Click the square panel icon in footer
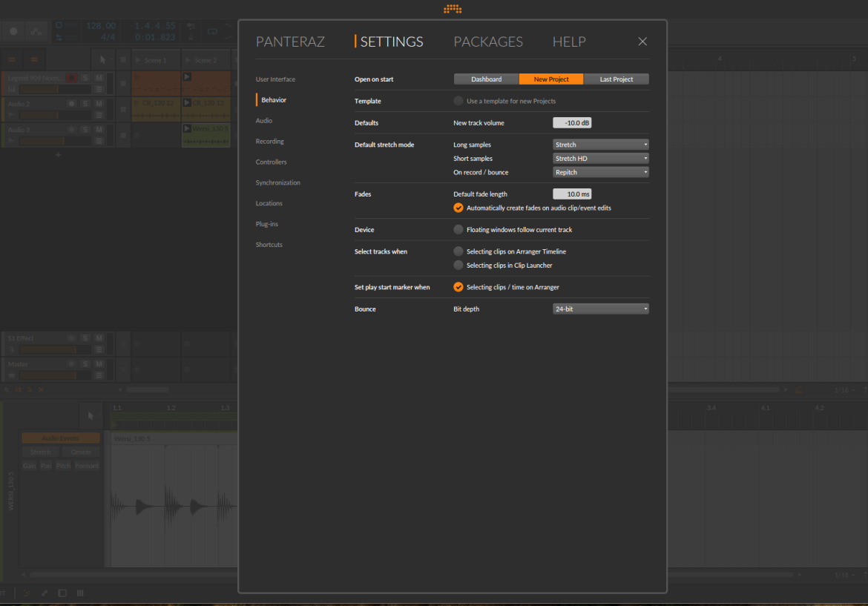Image resolution: width=868 pixels, height=606 pixels. click(62, 593)
